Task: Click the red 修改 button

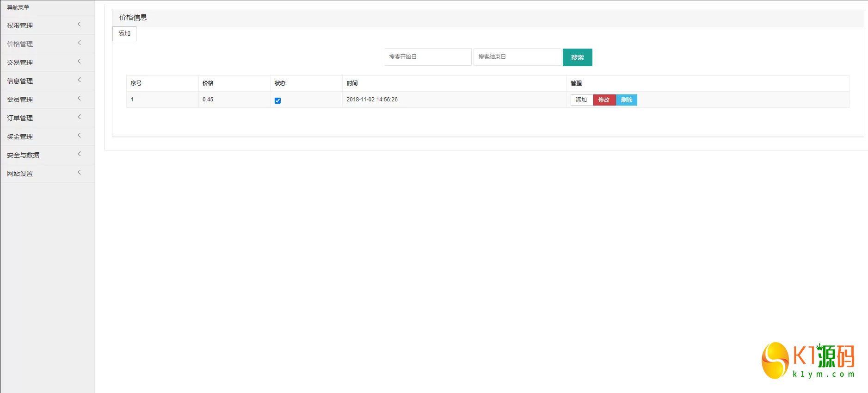Action: click(604, 100)
